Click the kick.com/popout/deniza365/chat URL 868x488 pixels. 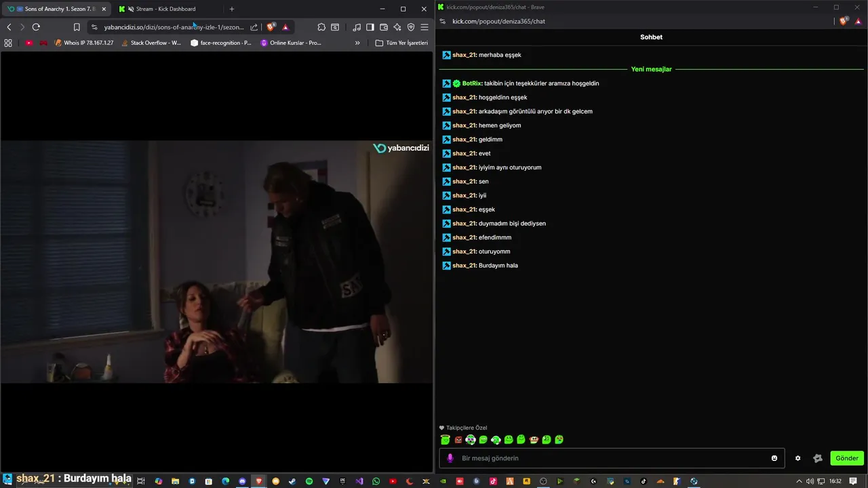point(498,21)
